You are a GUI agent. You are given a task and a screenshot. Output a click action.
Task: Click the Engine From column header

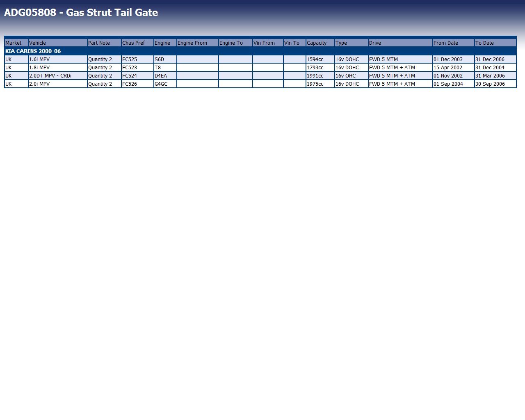[198, 43]
